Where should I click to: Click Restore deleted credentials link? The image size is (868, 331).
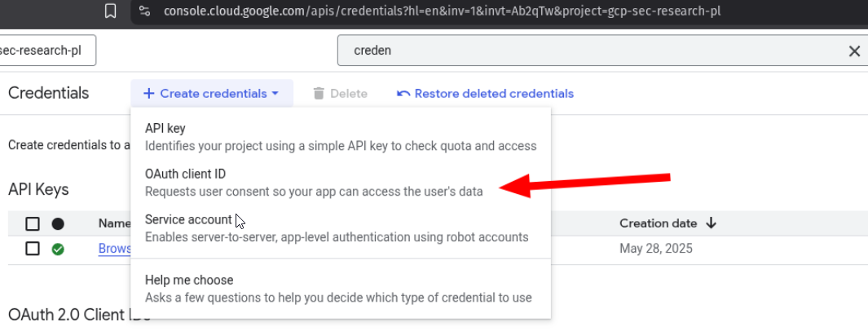click(x=494, y=94)
